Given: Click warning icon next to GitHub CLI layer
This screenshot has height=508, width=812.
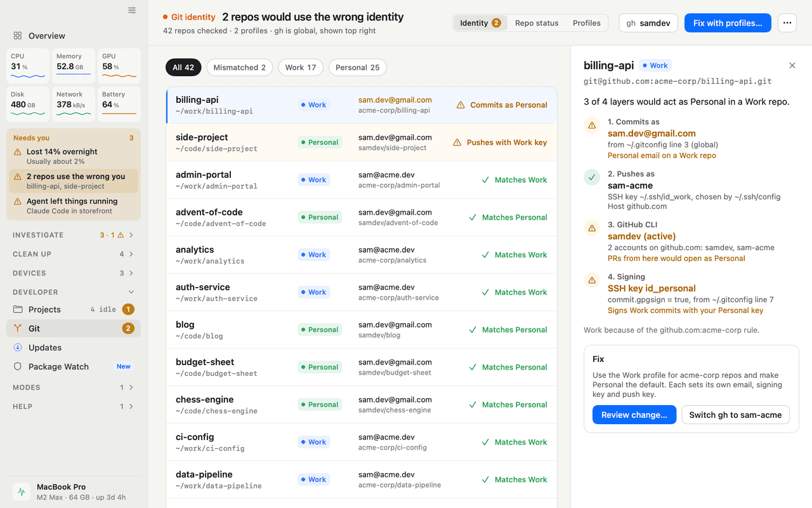Looking at the screenshot, I should 592,228.
